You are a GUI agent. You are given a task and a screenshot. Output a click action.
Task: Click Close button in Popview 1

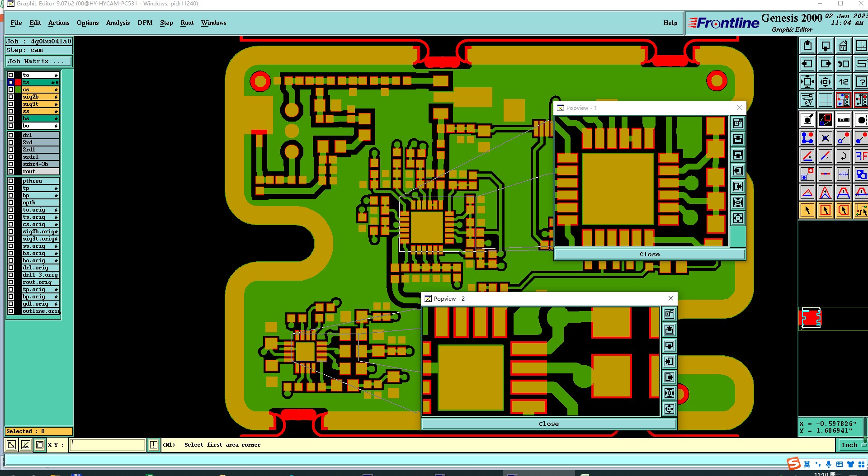point(650,254)
